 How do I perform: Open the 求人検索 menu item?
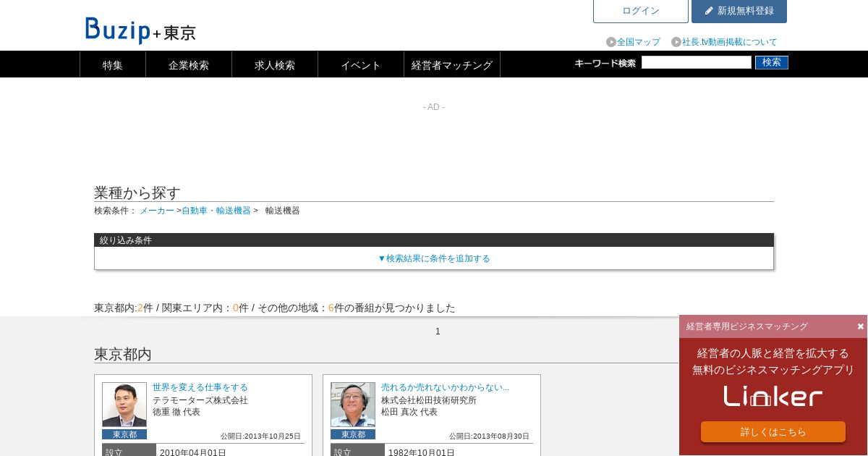pyautogui.click(x=275, y=64)
